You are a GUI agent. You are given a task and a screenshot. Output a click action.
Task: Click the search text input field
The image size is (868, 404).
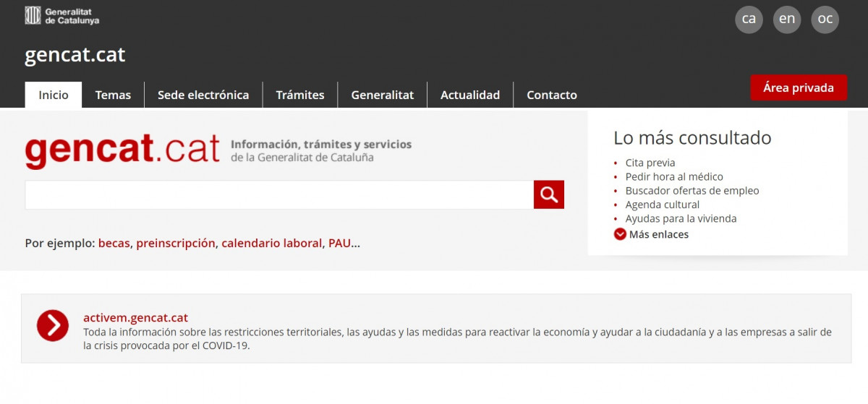click(x=279, y=195)
